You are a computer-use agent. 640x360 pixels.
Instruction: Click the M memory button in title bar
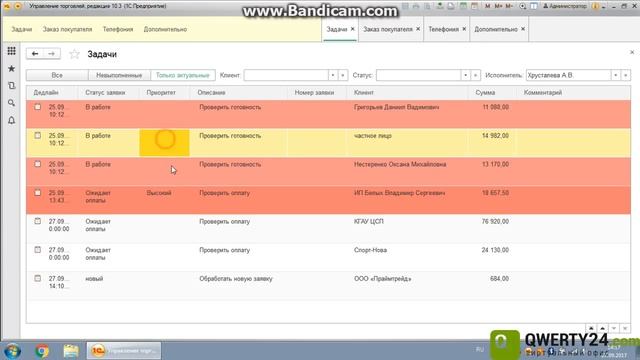coord(487,6)
